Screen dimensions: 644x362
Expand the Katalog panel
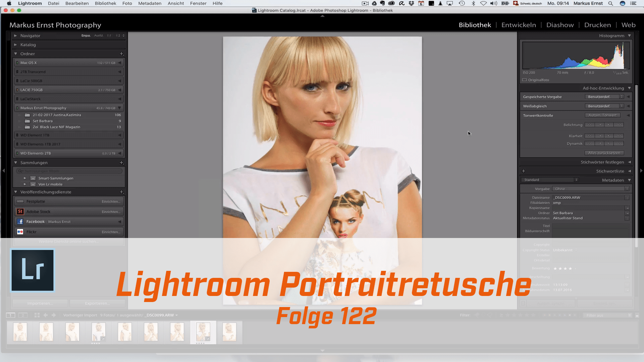pos(15,45)
